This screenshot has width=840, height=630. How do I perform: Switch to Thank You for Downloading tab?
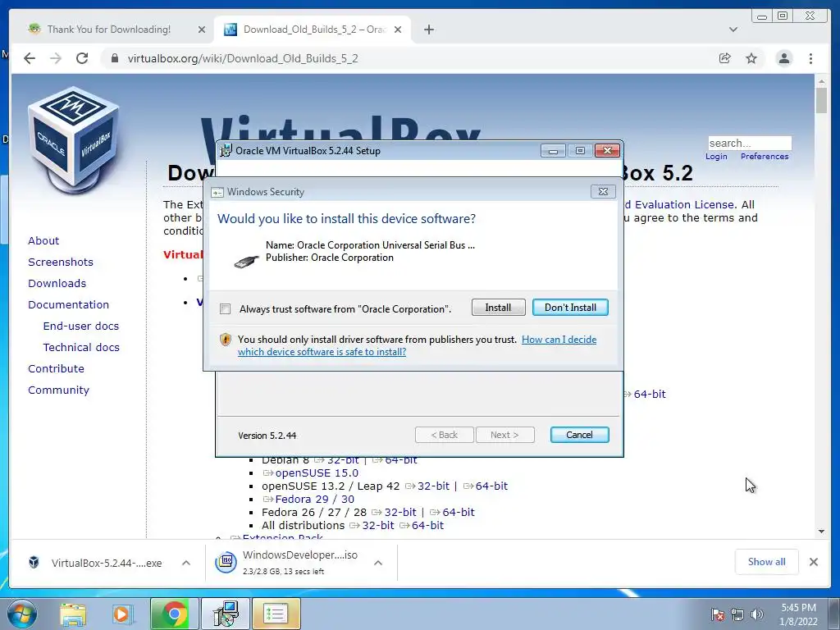pos(109,30)
